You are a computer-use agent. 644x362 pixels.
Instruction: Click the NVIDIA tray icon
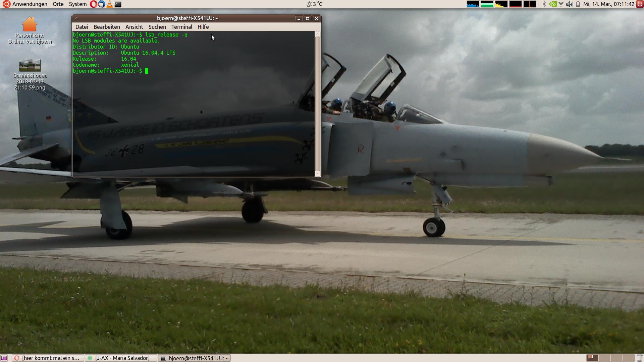(552, 4)
